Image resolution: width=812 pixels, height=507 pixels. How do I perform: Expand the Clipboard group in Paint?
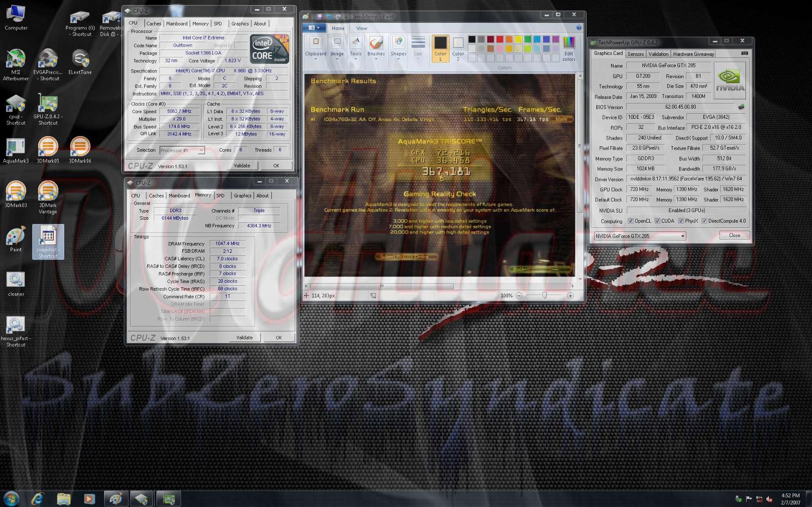pyautogui.click(x=316, y=49)
